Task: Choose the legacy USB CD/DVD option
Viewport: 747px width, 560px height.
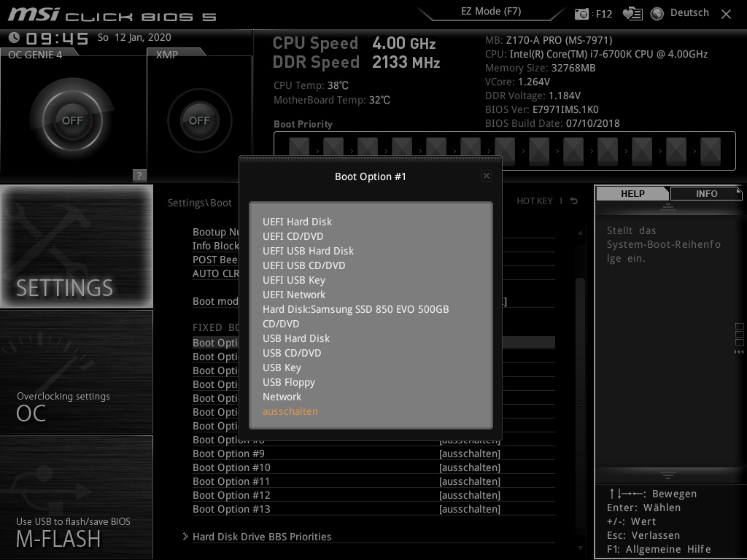Action: pyautogui.click(x=292, y=354)
